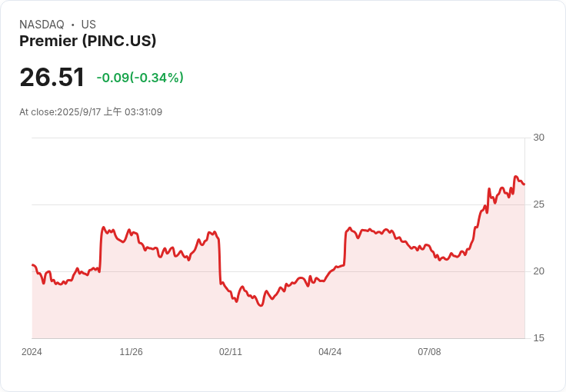Click the NASDAQ exchange label
This screenshot has width=566, height=392.
(42, 25)
